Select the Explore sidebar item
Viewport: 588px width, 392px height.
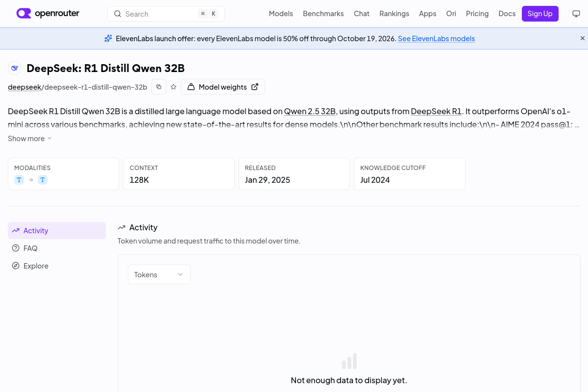pos(57,266)
